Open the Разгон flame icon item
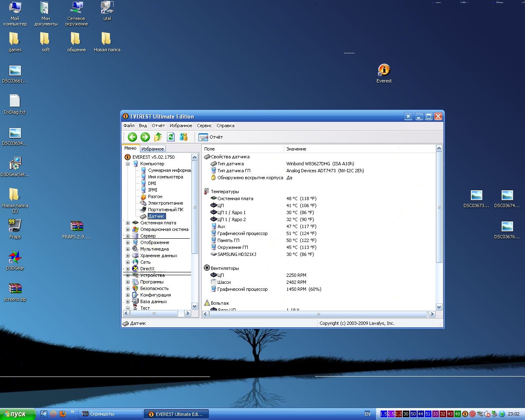Image resolution: width=525 pixels, height=420 pixels. pos(143,196)
